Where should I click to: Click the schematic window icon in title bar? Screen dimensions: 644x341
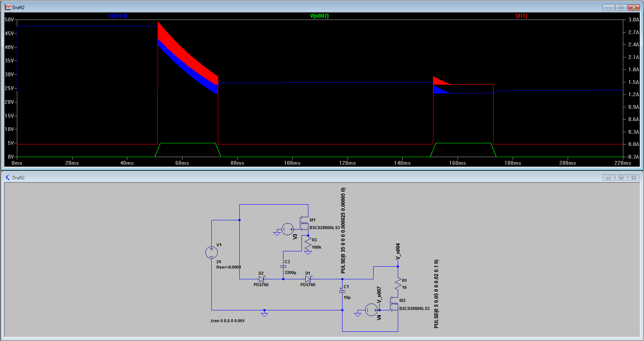pos(8,177)
